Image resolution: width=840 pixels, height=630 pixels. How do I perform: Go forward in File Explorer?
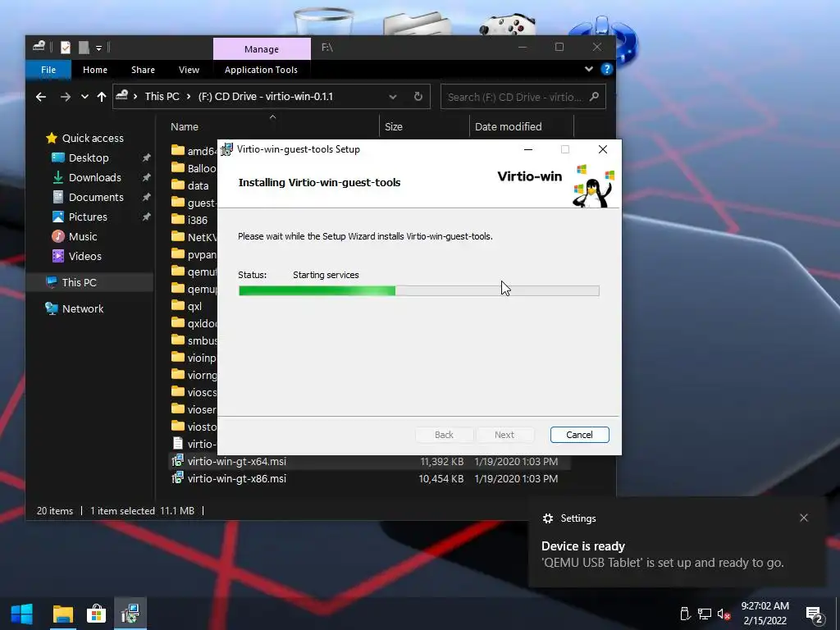coord(65,97)
